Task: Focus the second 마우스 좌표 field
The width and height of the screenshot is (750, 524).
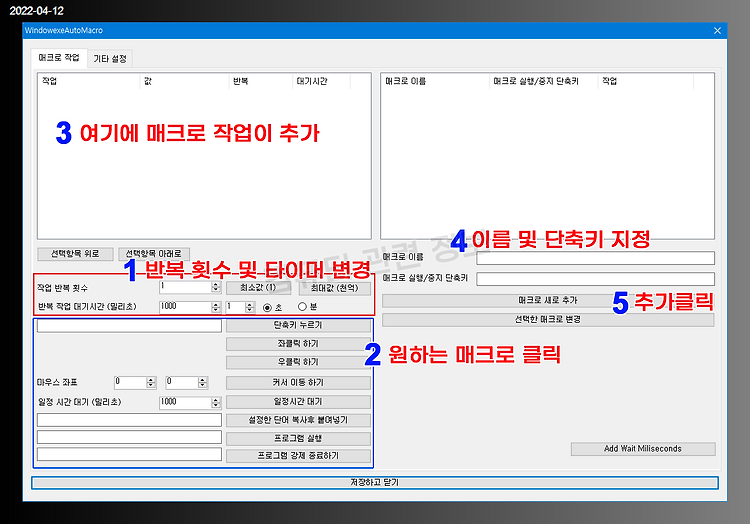Action: click(x=182, y=382)
